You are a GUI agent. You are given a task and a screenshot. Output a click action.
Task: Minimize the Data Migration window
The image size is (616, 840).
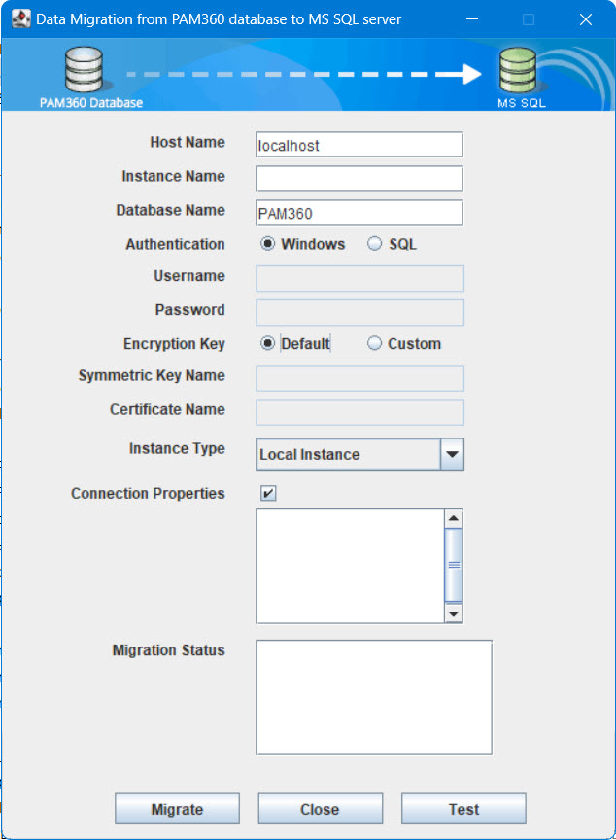click(472, 19)
